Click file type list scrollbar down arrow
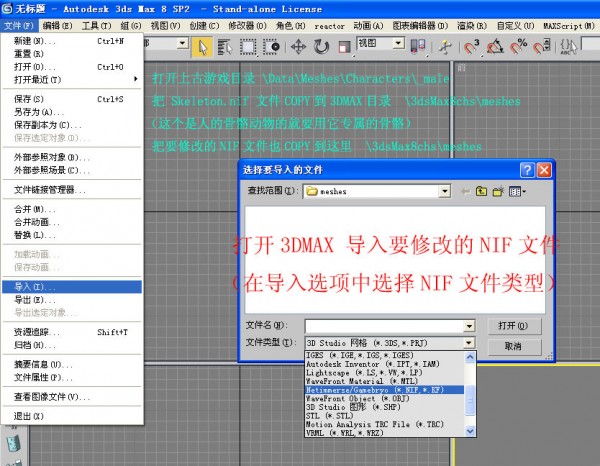Screen dimensions: 600x466 click(x=470, y=431)
